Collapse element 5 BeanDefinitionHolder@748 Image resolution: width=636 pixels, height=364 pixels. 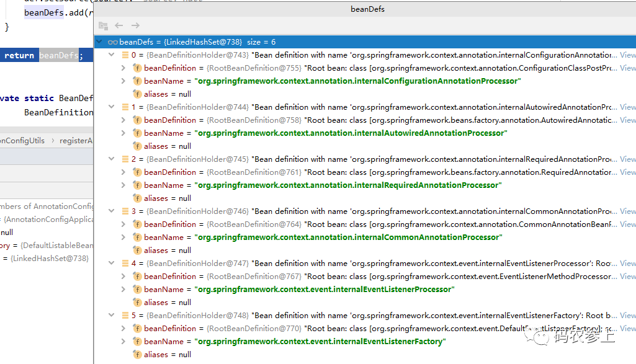112,316
